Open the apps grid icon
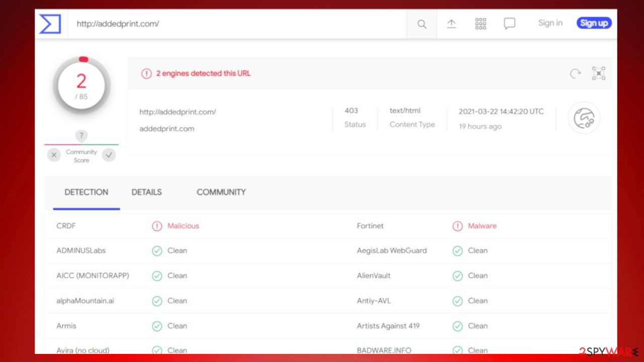The width and height of the screenshot is (644, 362). point(480,24)
